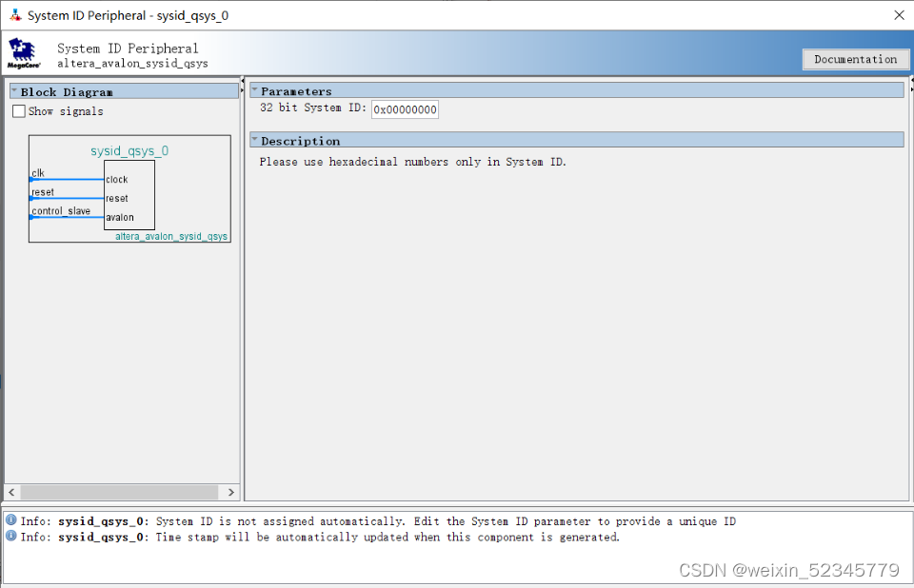
Task: Select the 'System ID is not assigned' message
Action: click(x=378, y=521)
